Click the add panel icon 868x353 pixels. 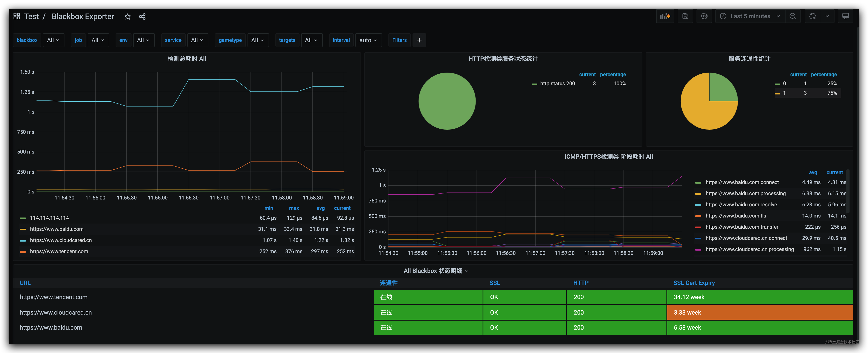click(665, 16)
